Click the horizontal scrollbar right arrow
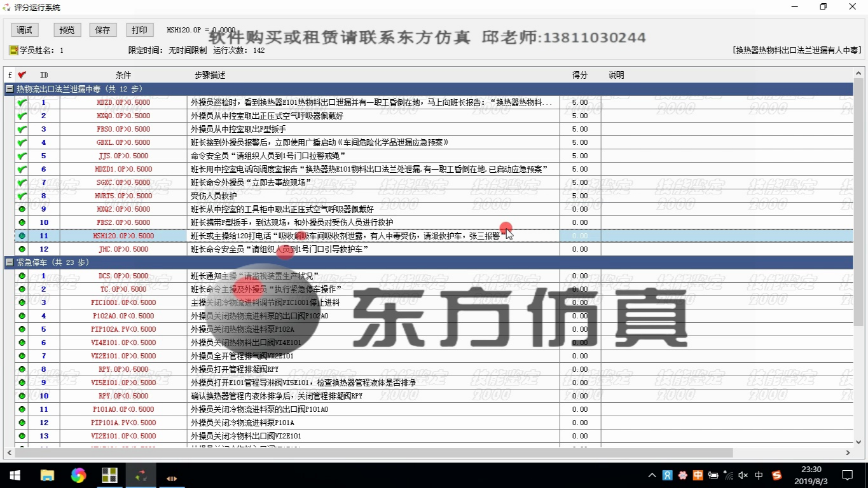868x488 pixels. [x=848, y=452]
